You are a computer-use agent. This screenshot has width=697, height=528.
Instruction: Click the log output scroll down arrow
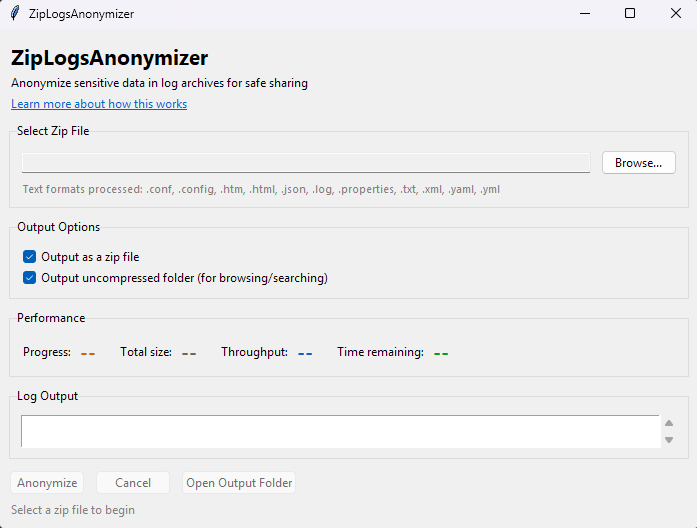coord(669,440)
